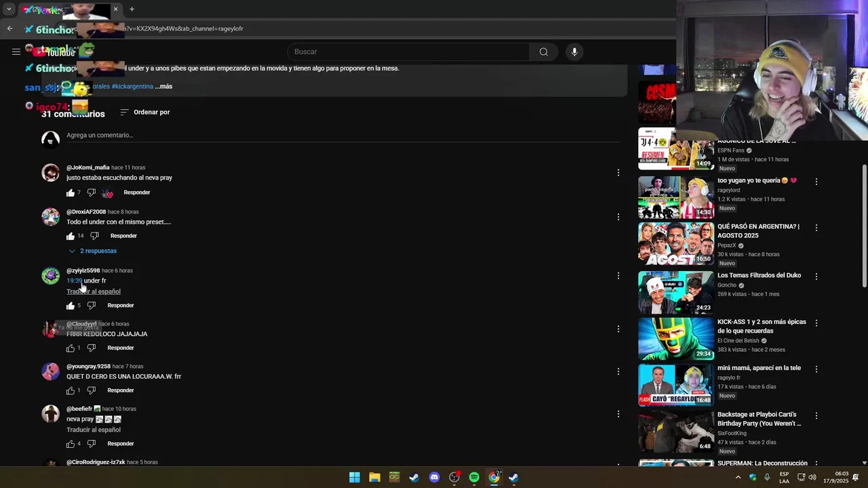Focus the YouTube 'Buscar' search box
868x488 pixels.
tap(407, 52)
